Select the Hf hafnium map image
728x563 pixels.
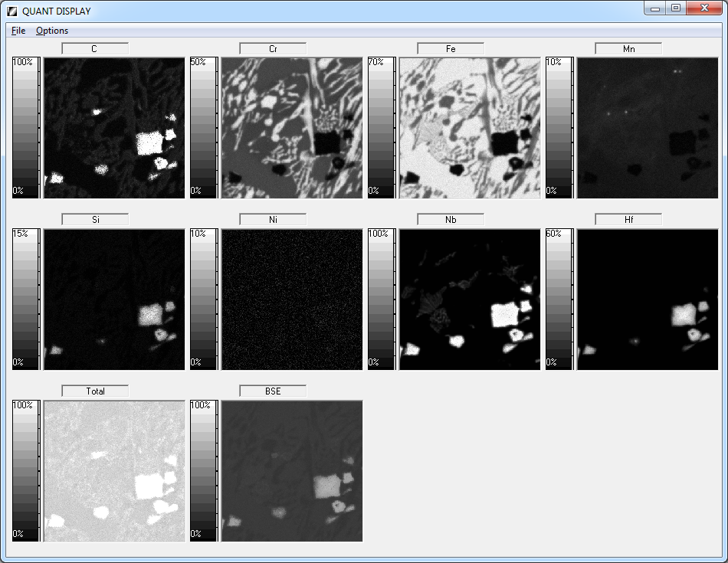[648, 300]
